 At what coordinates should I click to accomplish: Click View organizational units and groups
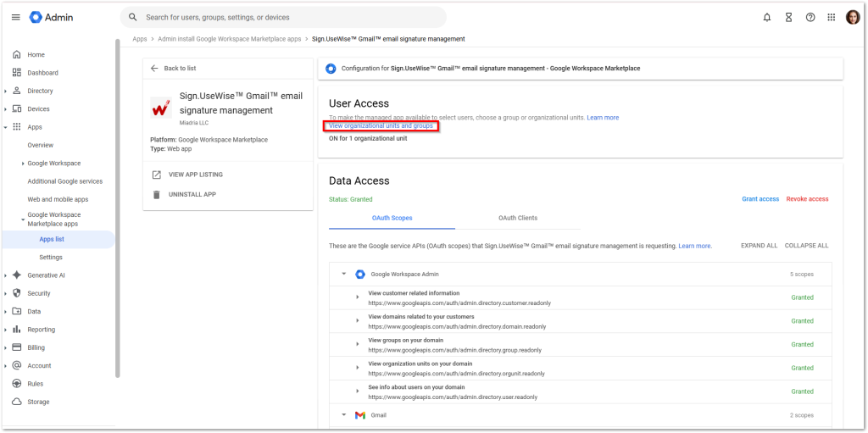(381, 125)
